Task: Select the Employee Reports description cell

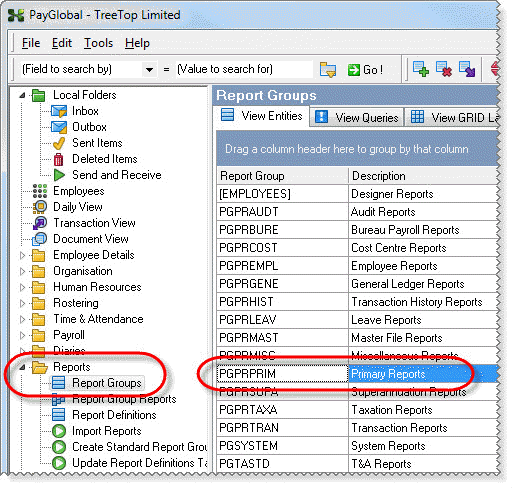Action: click(423, 266)
